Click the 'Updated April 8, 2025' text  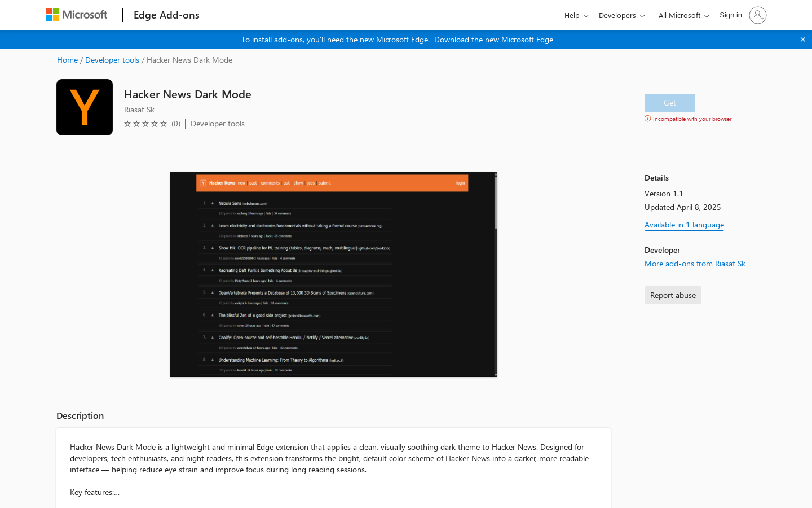pos(683,207)
